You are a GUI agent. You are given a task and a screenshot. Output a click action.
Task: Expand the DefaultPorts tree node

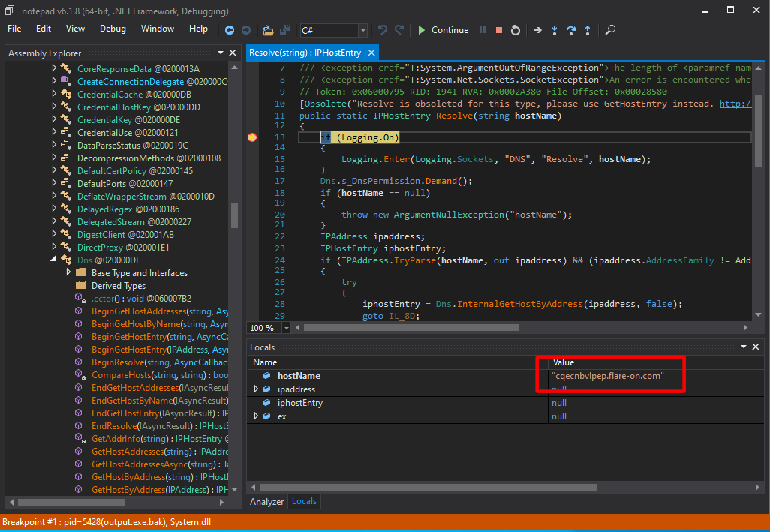coord(54,184)
